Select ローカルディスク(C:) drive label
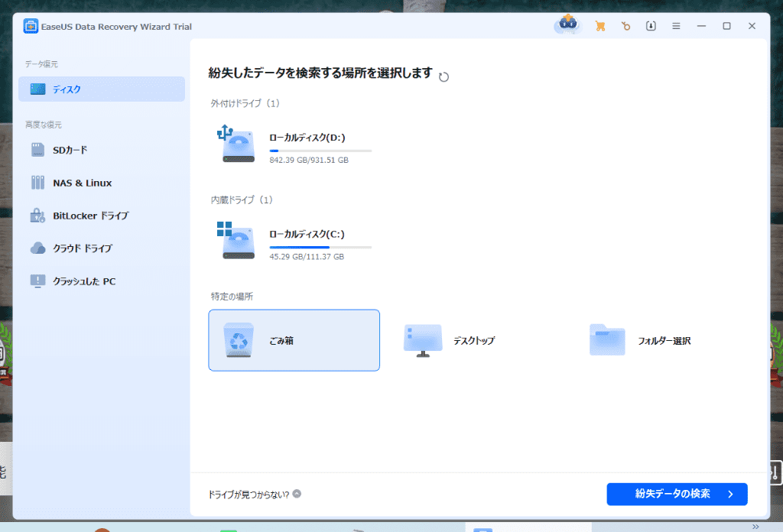783x532 pixels. coord(307,234)
